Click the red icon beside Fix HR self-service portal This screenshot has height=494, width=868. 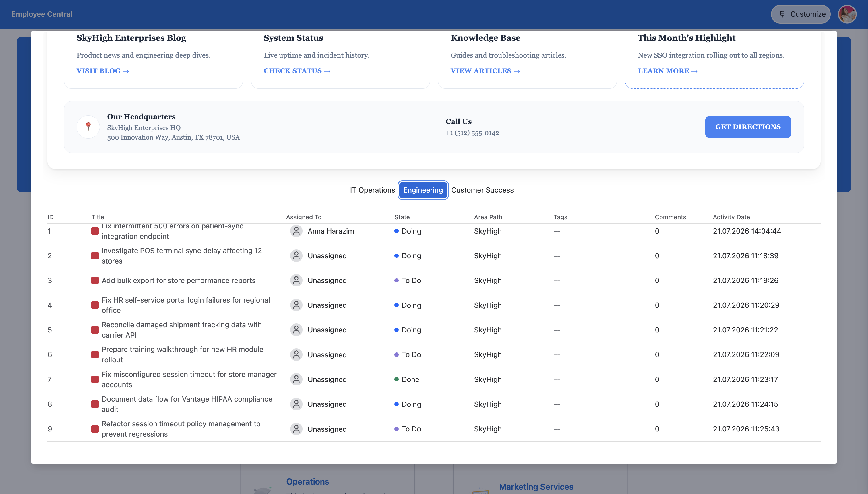click(x=95, y=305)
